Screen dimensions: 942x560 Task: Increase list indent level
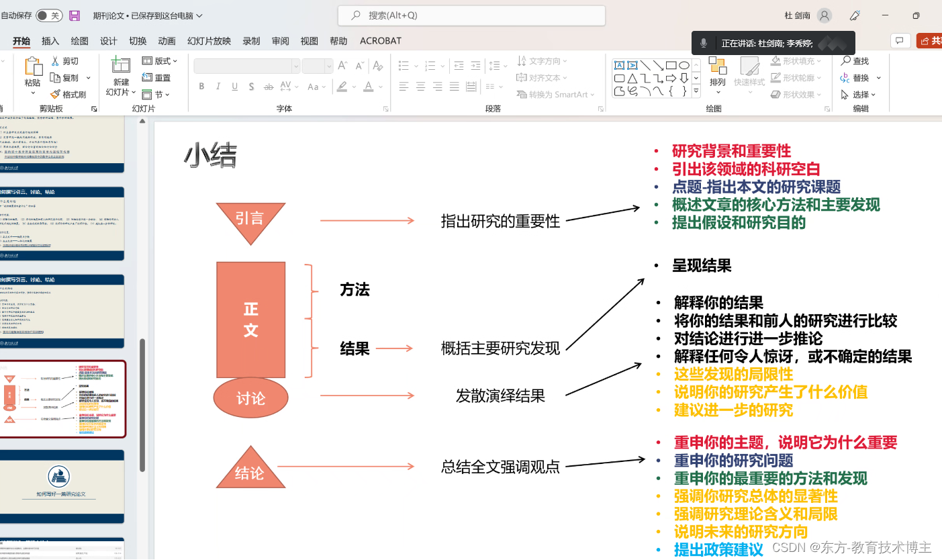pos(475,66)
